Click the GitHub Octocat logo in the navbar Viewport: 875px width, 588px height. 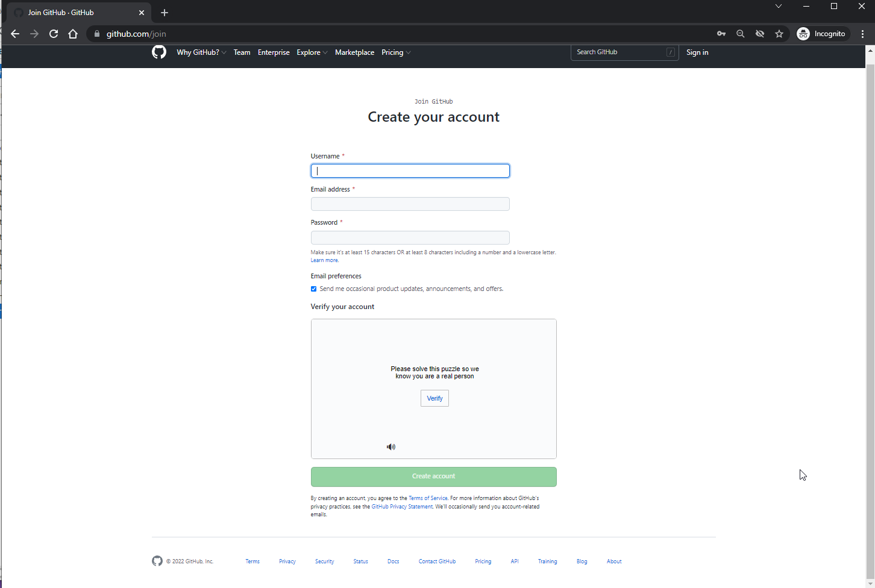pyautogui.click(x=159, y=52)
